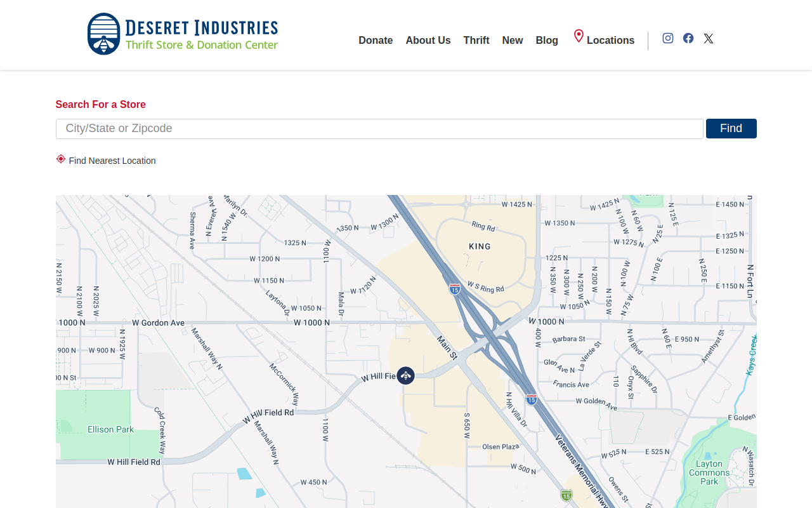Click the I-15 shield near W Golden Ave
The image size is (812, 508).
point(532,399)
